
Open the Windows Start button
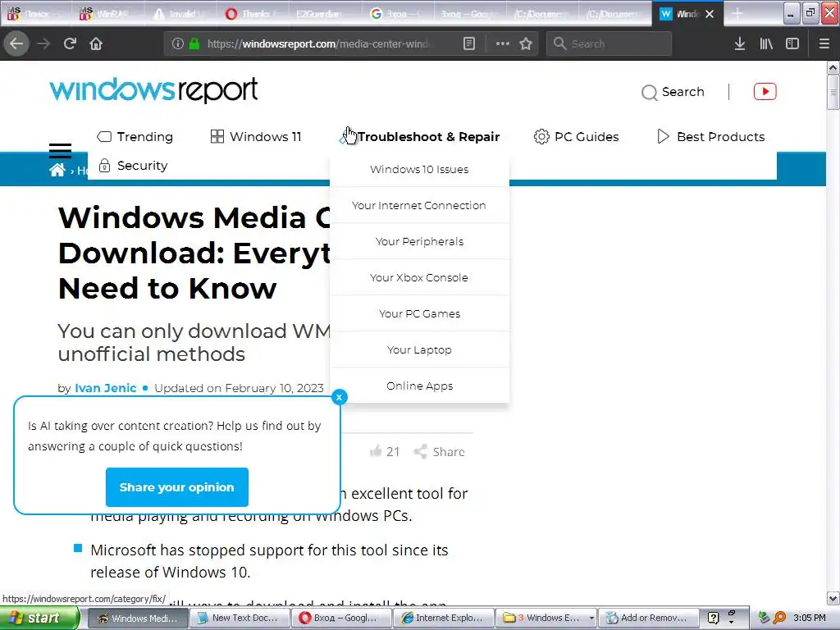click(x=39, y=618)
